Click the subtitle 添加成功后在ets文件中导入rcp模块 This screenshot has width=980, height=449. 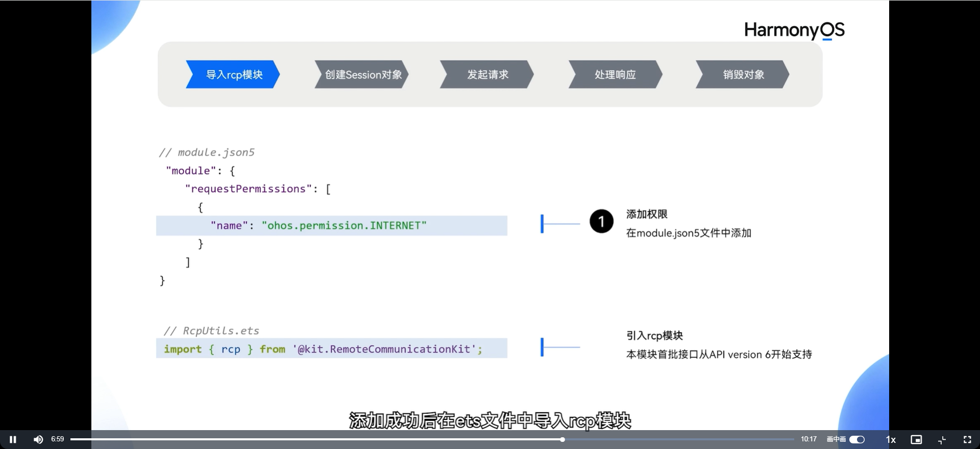click(490, 421)
